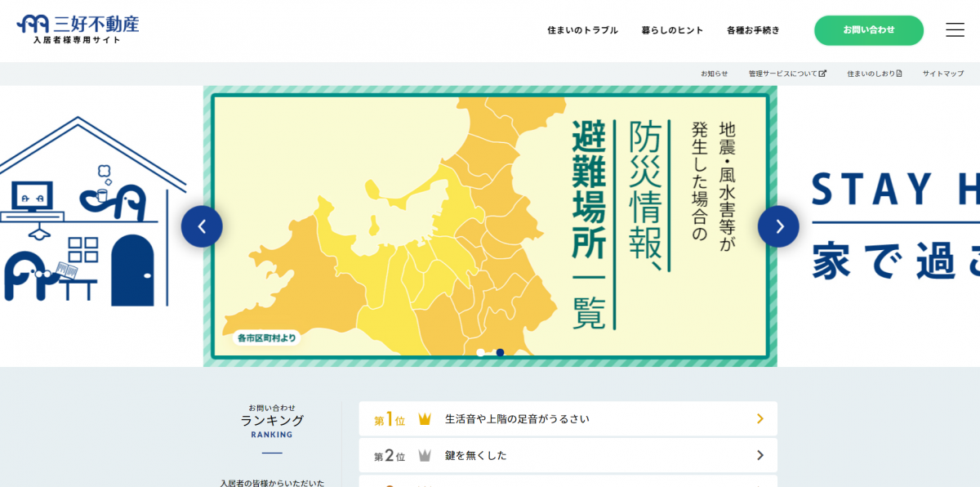
Task: Select the first white carousel dot
Action: (481, 353)
